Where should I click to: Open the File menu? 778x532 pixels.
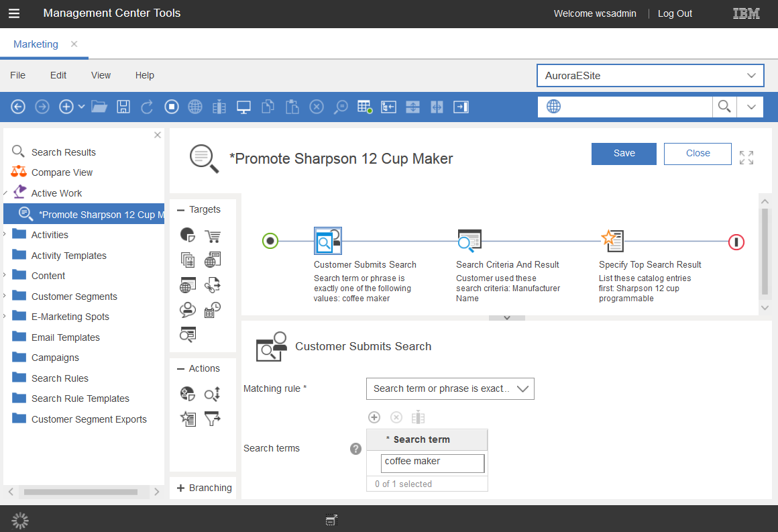pos(18,75)
